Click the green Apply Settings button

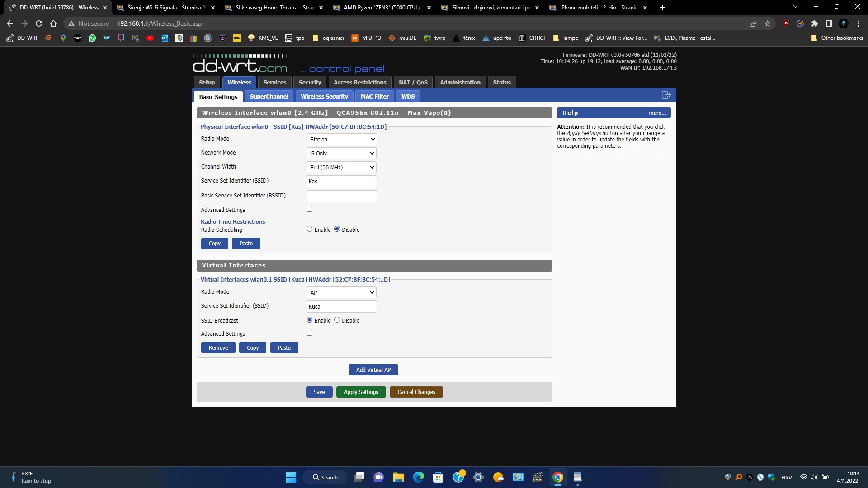[361, 392]
